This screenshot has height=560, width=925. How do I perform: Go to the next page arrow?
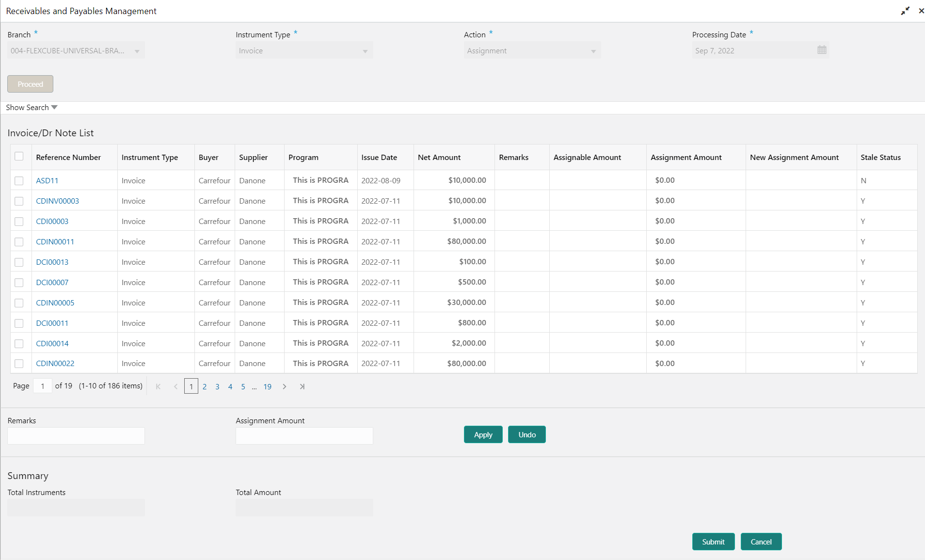tap(285, 386)
